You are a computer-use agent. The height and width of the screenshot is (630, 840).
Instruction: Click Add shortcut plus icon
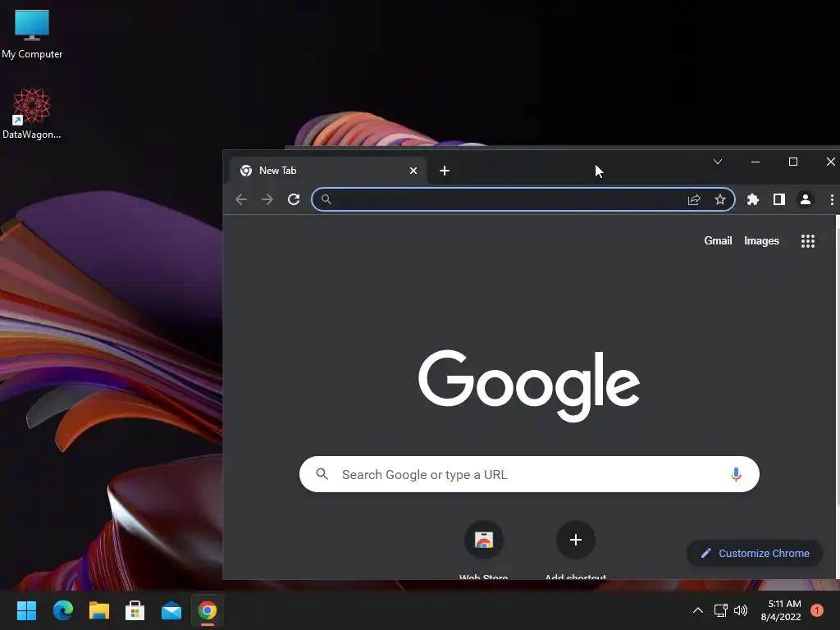pyautogui.click(x=576, y=540)
